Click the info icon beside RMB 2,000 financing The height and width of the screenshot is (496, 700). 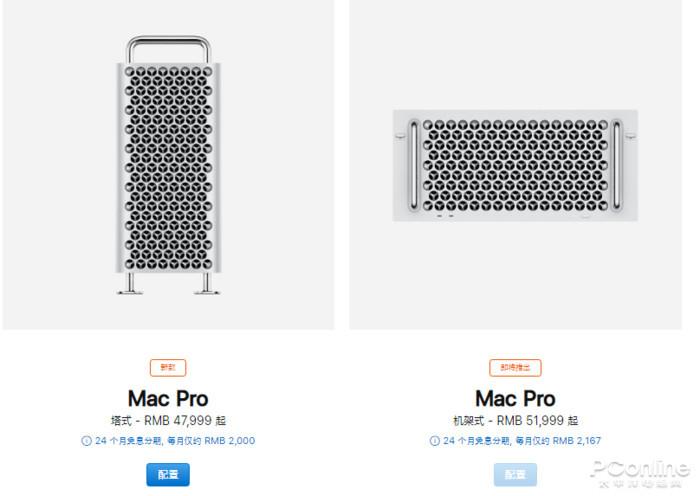click(x=87, y=441)
